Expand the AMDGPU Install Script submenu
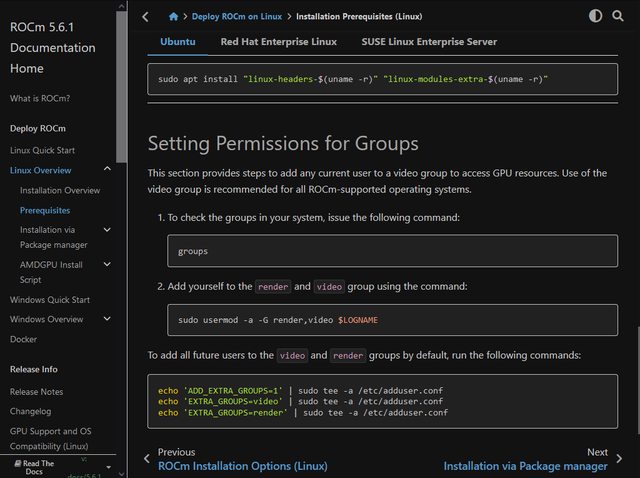The image size is (640, 478). coord(107,265)
